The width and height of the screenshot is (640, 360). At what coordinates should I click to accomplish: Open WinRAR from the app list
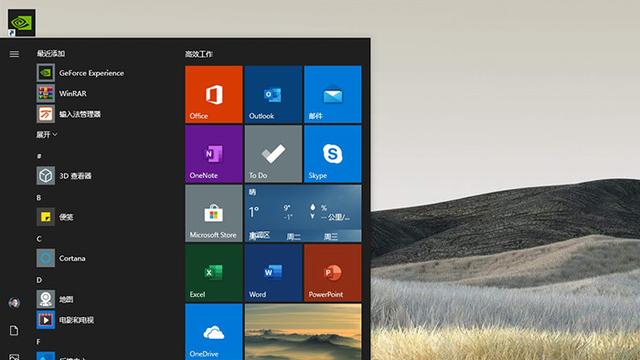(x=62, y=93)
